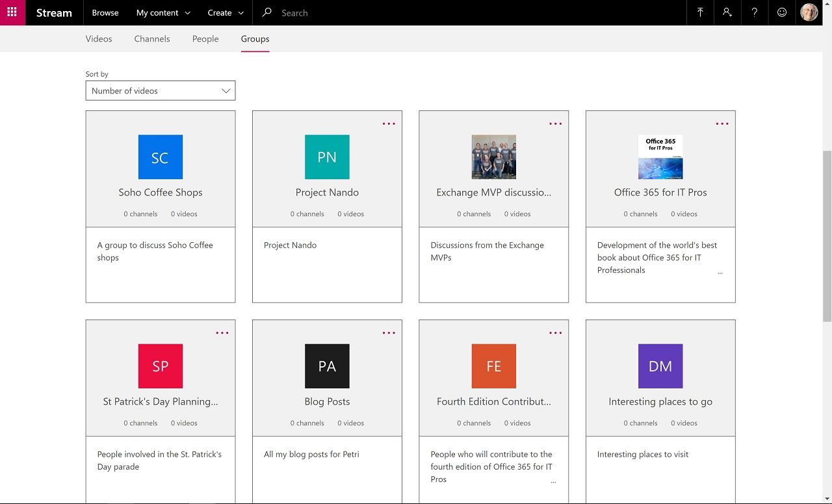Expand truncated Office 365 description ellipsis
Viewport: 832px width, 504px height.
point(720,273)
